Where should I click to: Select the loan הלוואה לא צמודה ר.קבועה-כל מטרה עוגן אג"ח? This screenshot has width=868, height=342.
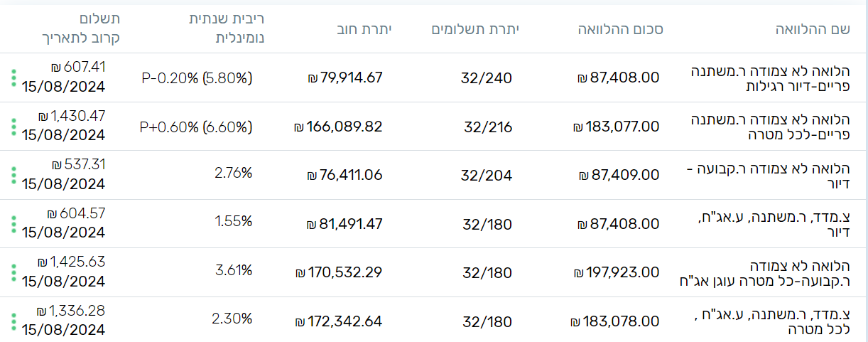(775, 272)
